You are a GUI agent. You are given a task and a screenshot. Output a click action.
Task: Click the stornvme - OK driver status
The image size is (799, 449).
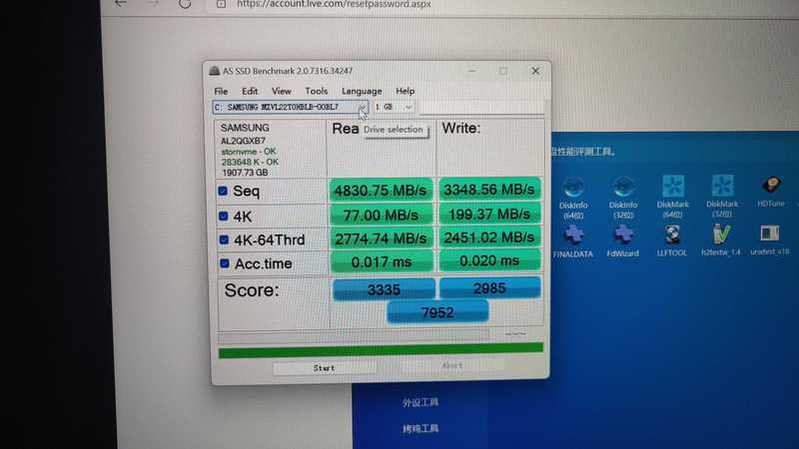point(249,152)
